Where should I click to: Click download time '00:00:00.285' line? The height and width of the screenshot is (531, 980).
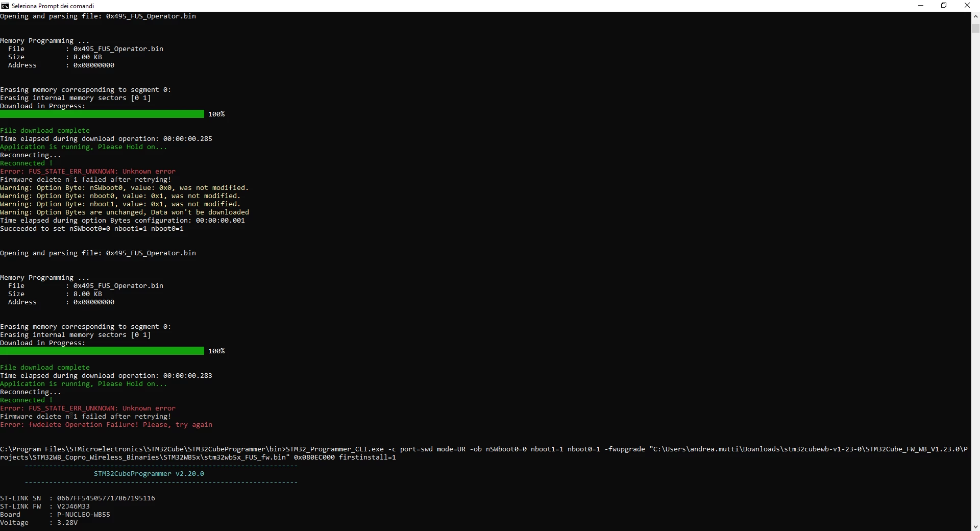click(106, 139)
